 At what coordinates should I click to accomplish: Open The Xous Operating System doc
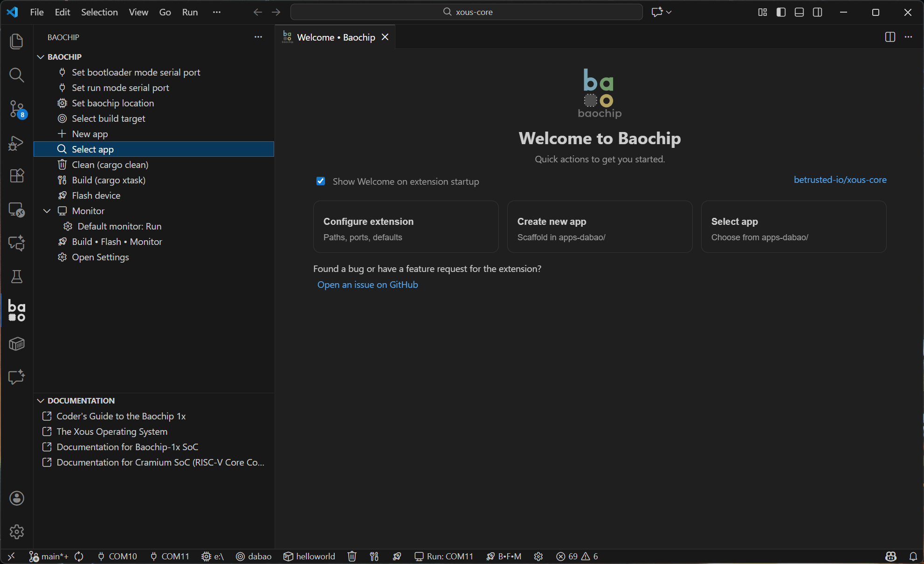[154, 432]
